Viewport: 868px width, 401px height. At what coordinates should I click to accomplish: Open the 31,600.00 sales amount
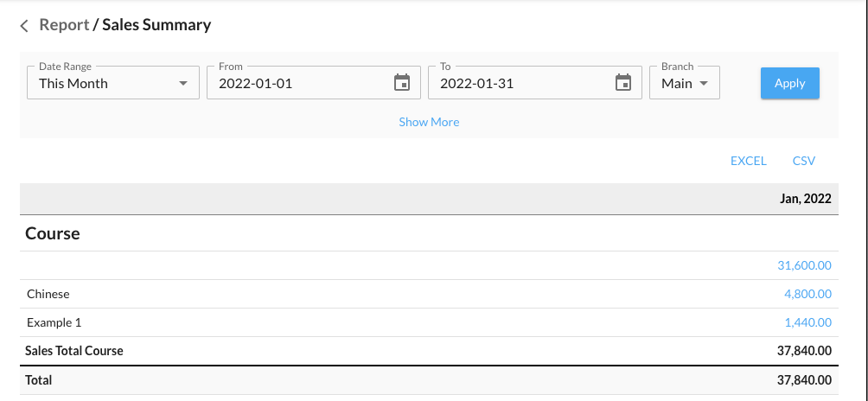804,266
